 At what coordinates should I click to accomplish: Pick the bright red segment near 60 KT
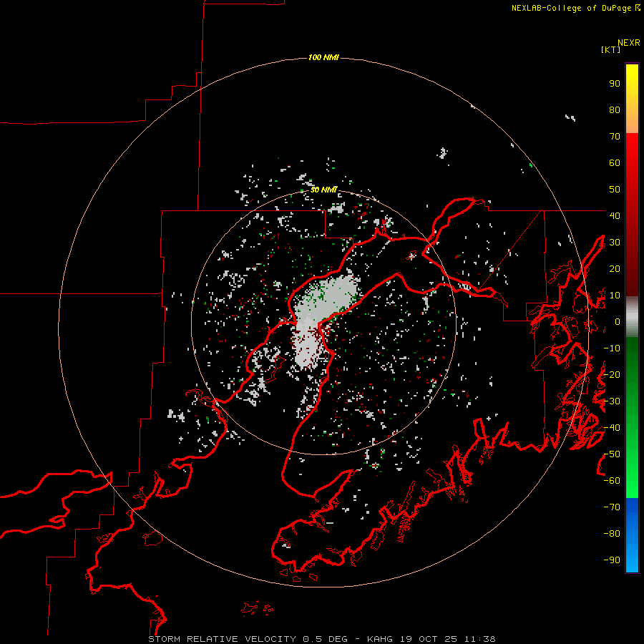pyautogui.click(x=632, y=160)
